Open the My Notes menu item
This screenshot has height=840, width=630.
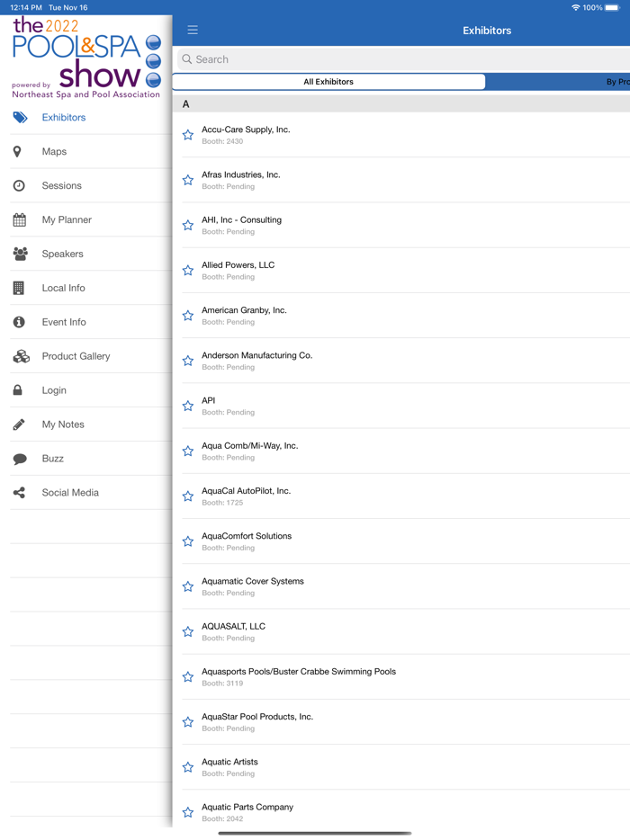[63, 424]
